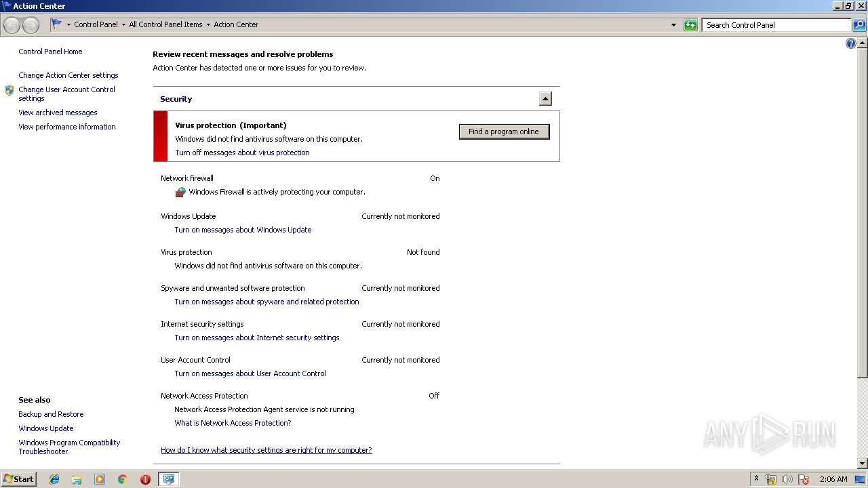Open Backup and Restore link
This screenshot has height=488, width=868.
click(x=51, y=414)
